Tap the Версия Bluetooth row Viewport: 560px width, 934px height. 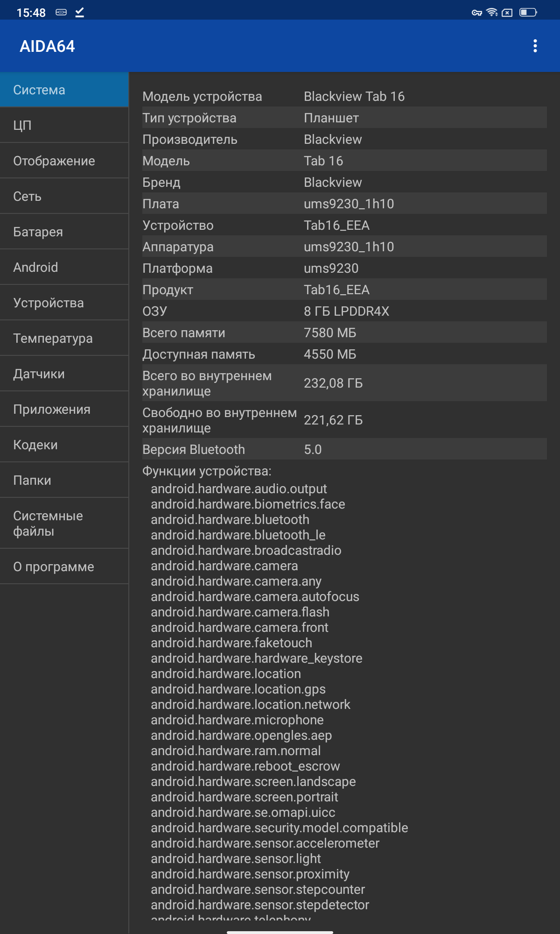click(344, 449)
